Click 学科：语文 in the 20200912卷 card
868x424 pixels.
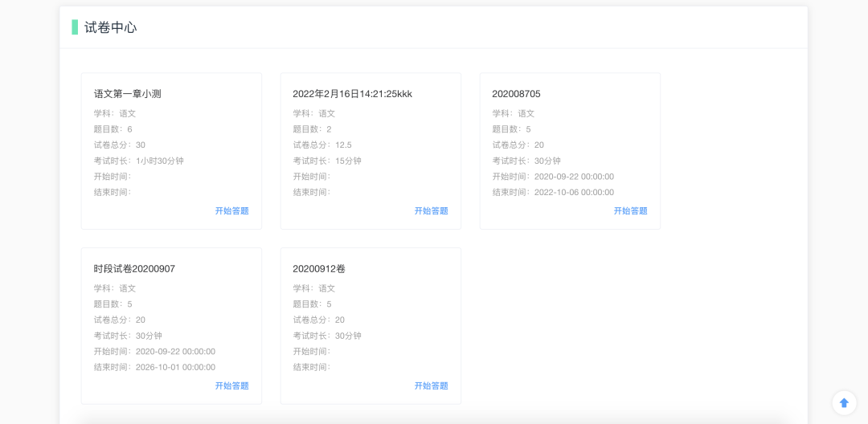point(314,288)
